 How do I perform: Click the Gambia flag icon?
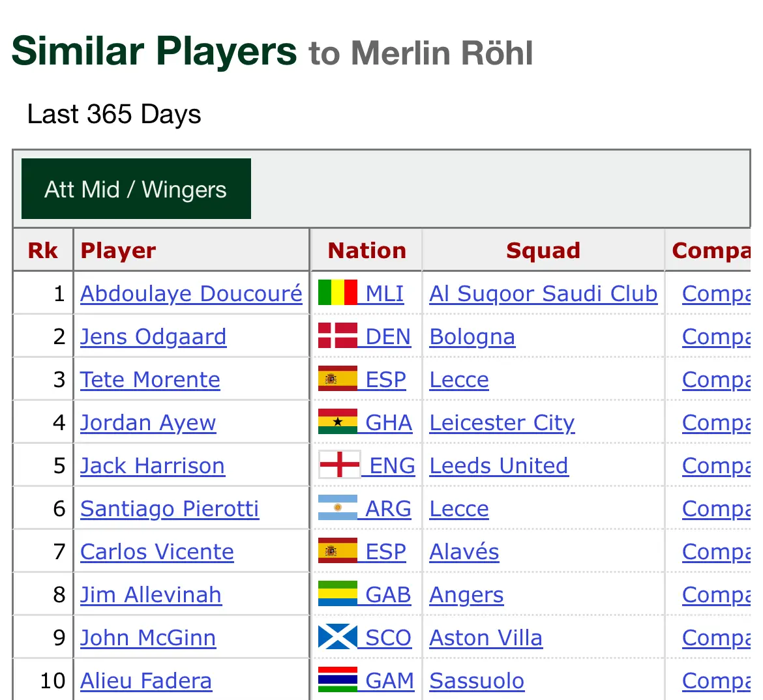click(338, 680)
